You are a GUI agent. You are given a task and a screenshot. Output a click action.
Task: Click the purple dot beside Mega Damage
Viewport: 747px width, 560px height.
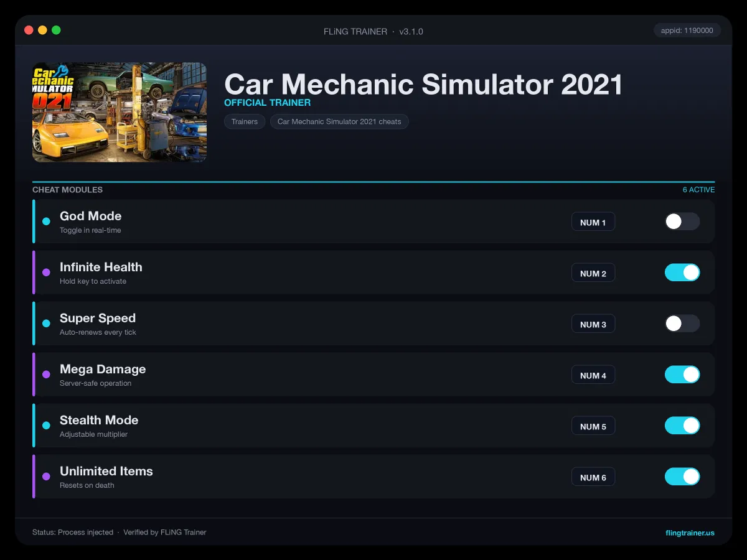point(46,375)
